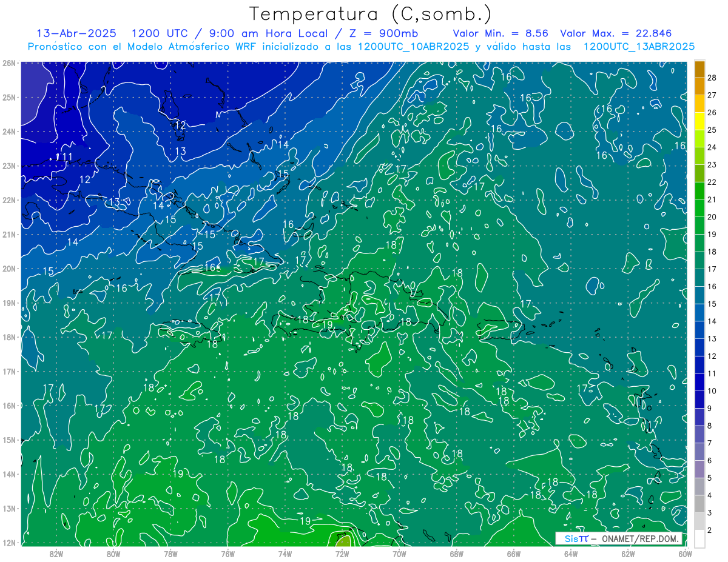Click the color bar scale label '5'
Viewport: 728px width, 562px height.
[x=710, y=478]
